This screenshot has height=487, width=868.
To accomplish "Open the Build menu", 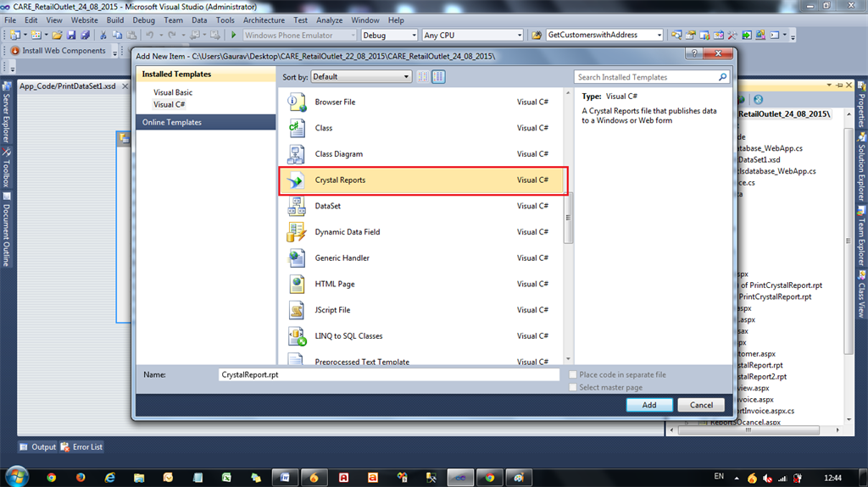I will [115, 20].
